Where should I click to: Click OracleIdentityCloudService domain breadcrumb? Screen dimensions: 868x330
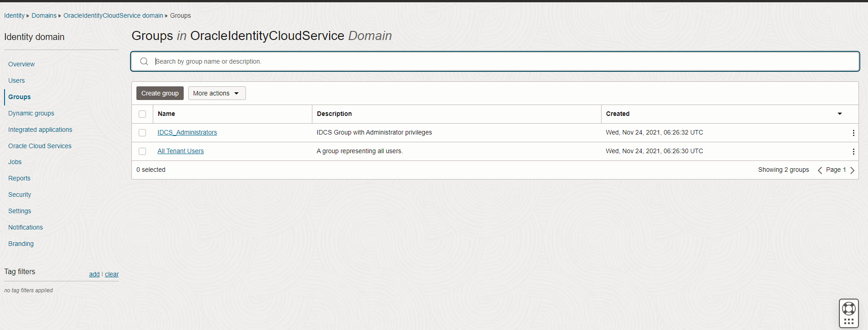(x=113, y=15)
